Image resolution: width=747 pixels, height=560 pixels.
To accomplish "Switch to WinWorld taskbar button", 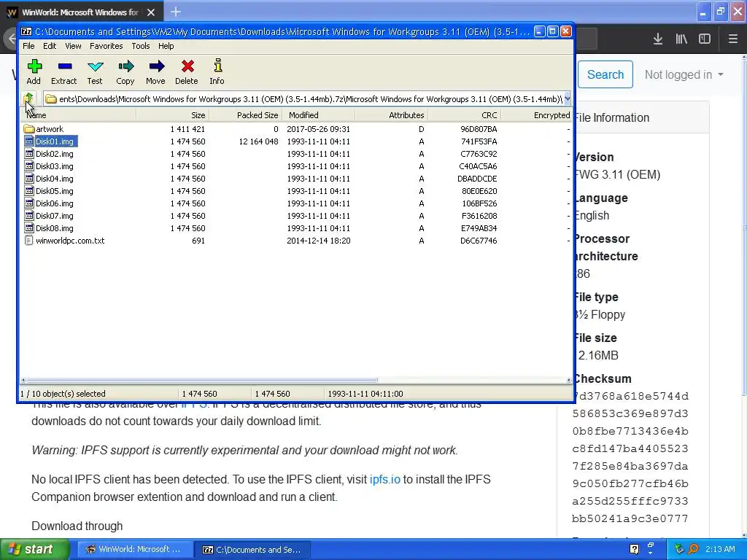I will [135, 549].
